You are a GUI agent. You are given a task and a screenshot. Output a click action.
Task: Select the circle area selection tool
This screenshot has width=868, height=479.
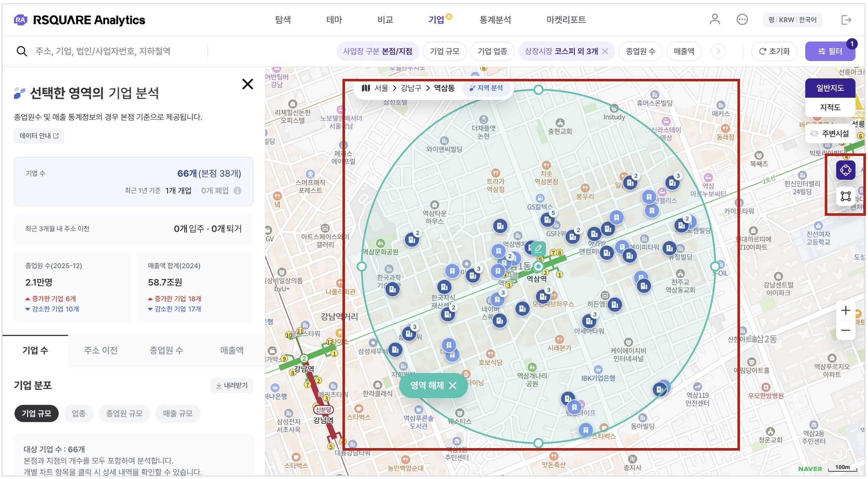(x=846, y=170)
